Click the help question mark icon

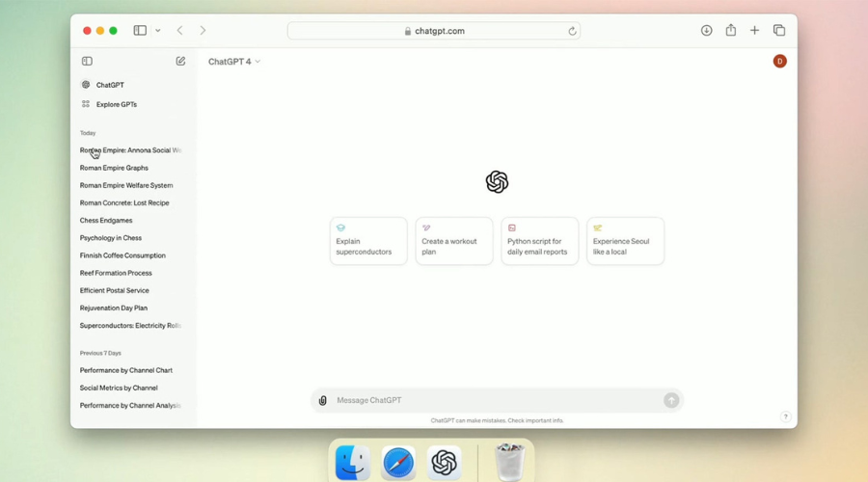click(785, 417)
